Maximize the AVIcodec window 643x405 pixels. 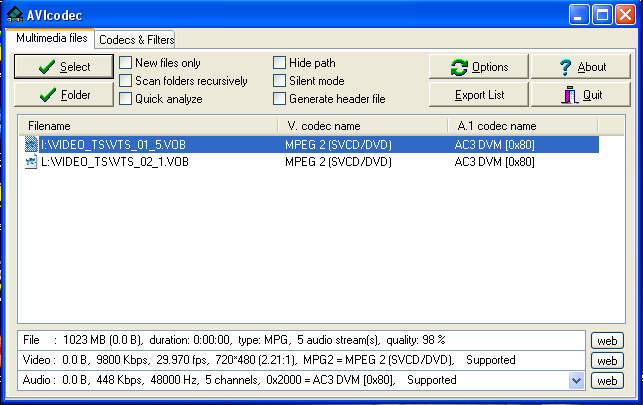pyautogui.click(x=602, y=15)
